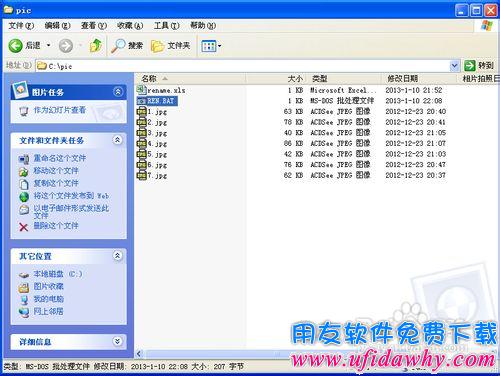Click the pic folder icon in title bar
Image resolution: width=500 pixels, height=376 pixels.
point(8,10)
